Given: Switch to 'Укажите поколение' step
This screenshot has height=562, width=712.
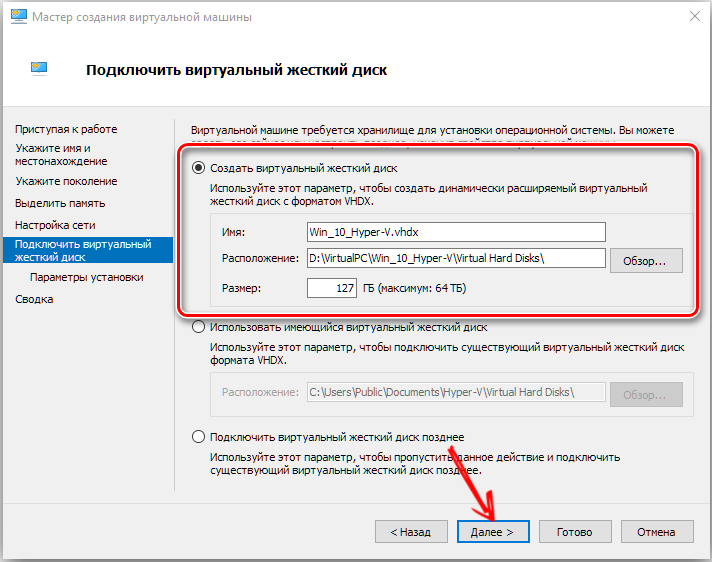Looking at the screenshot, I should (66, 181).
